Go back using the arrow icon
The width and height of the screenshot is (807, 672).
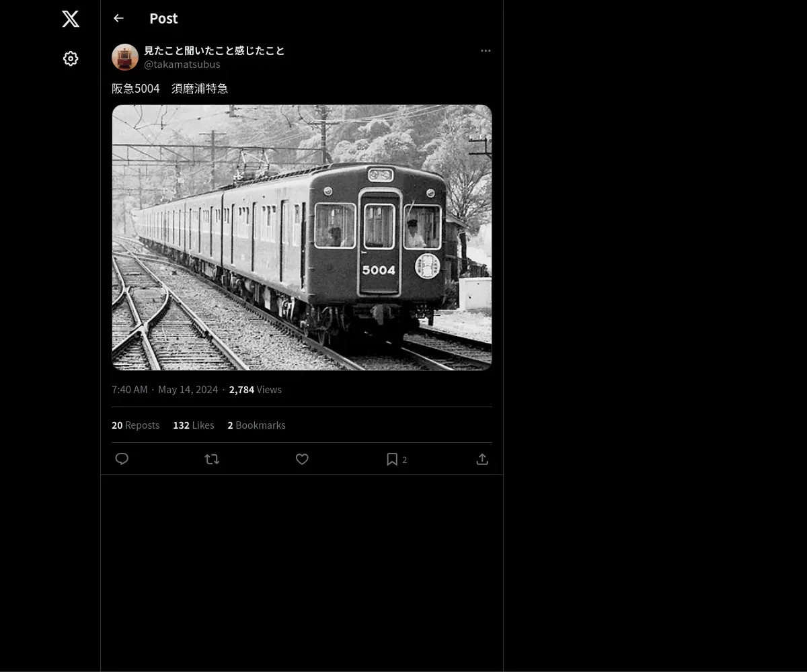[x=118, y=18]
